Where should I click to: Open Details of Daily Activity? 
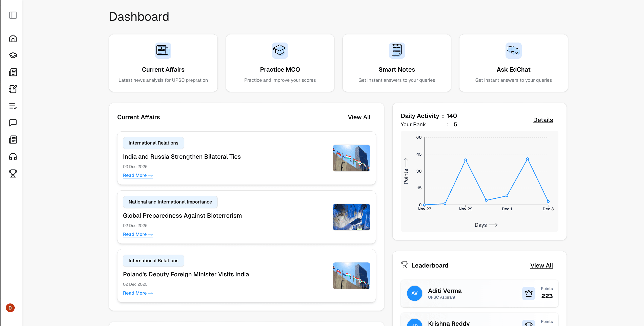click(x=543, y=120)
